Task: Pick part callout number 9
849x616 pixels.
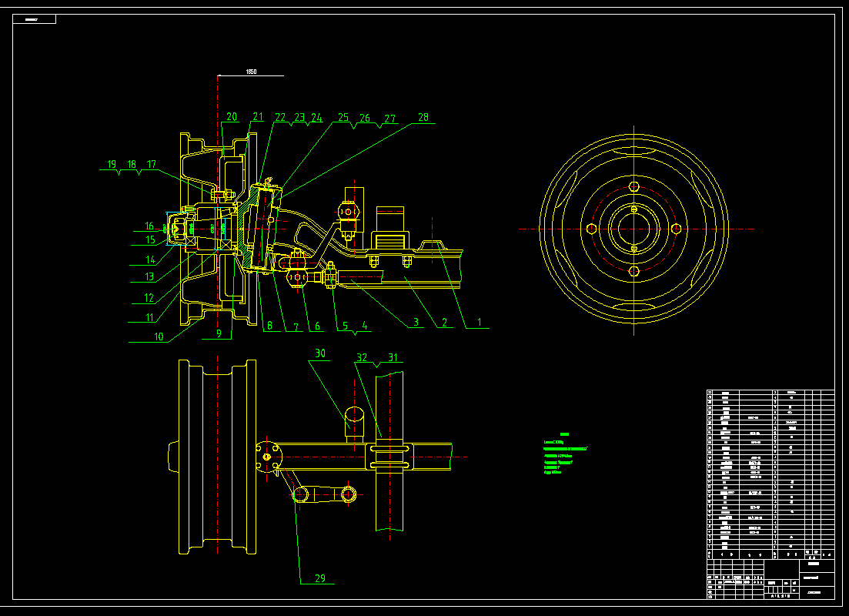Action: [219, 333]
